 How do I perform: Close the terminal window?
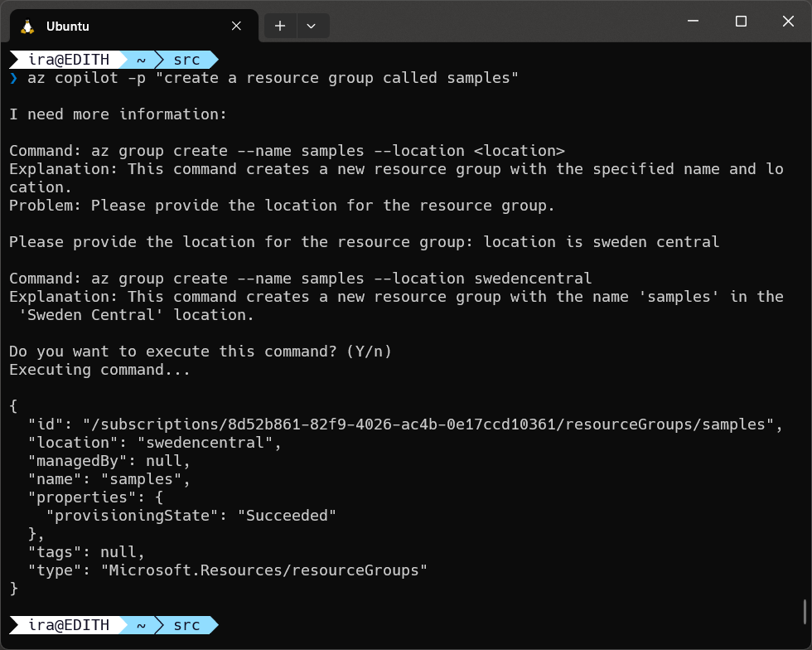788,22
